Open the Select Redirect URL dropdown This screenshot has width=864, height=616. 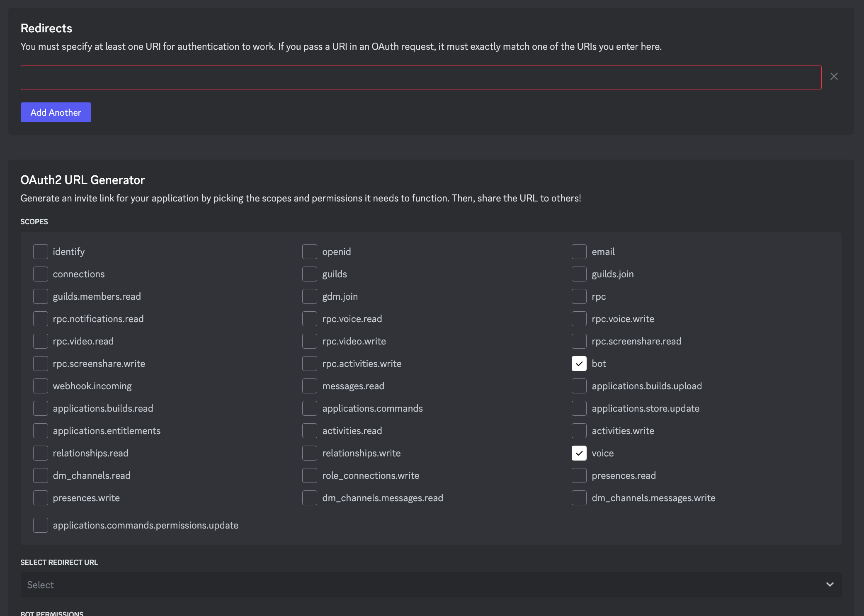click(x=431, y=585)
